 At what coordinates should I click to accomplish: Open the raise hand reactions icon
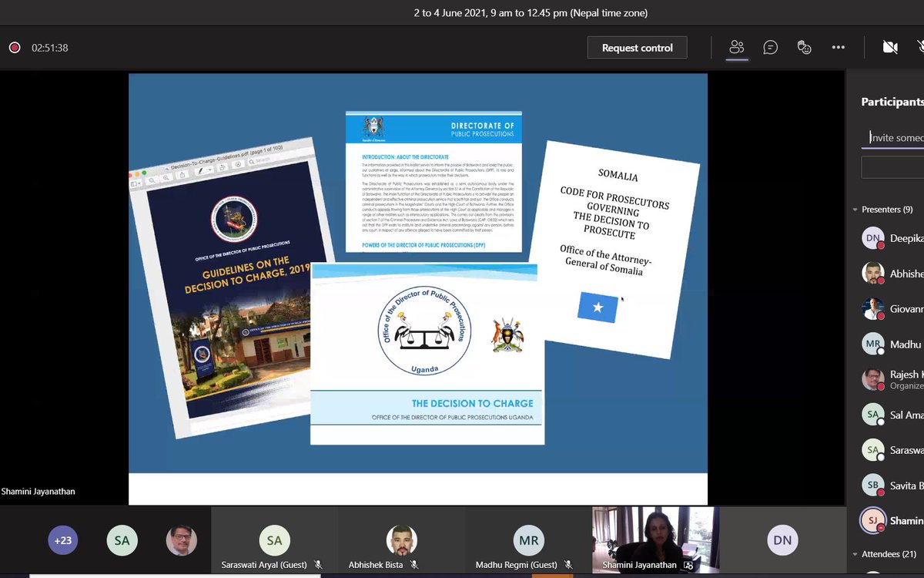pyautogui.click(x=804, y=48)
